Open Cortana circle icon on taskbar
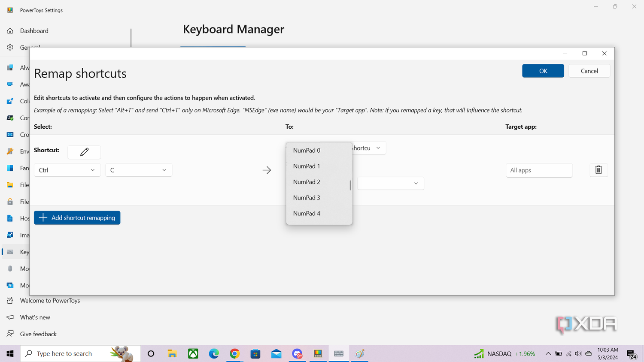This screenshot has width=644, height=362. (x=151, y=353)
